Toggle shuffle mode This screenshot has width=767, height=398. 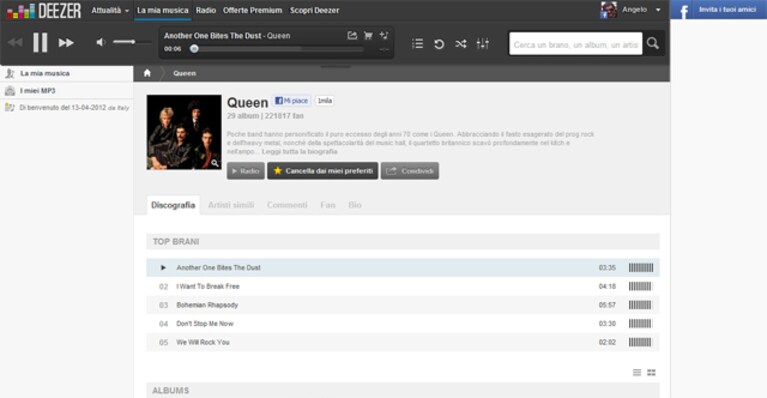(460, 44)
